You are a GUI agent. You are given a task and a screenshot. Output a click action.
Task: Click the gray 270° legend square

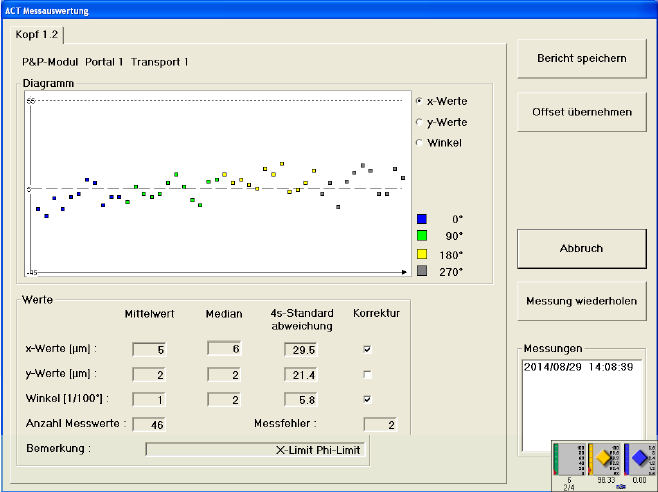coord(422,271)
